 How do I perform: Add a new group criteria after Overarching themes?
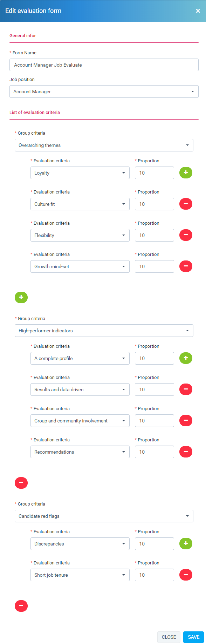[21, 297]
